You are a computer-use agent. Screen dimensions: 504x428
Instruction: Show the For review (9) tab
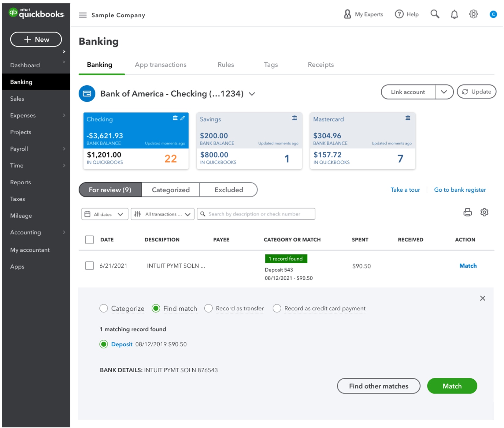pos(110,190)
